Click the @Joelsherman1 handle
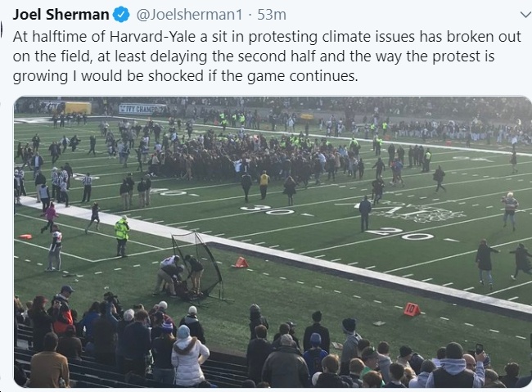The width and height of the screenshot is (532, 392). pos(189,15)
